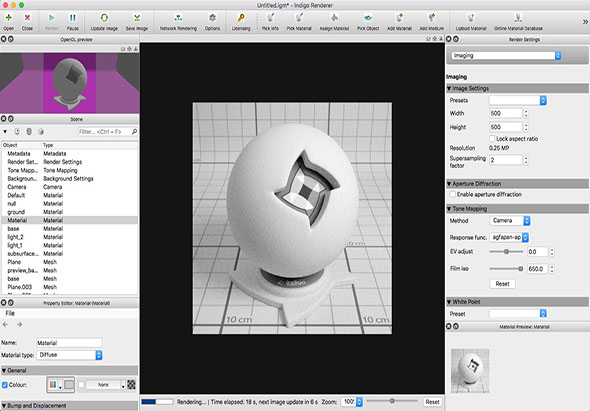Open the White Point Preset dropdown
Viewport: 590px width, 411px height.
click(518, 313)
